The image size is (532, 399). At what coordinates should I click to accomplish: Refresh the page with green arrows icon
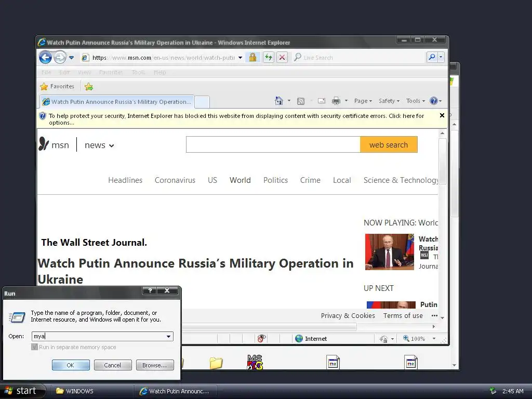click(268, 57)
